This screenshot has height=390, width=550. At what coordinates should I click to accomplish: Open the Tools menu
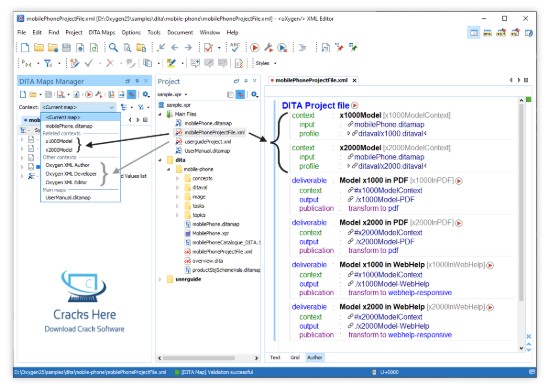click(154, 33)
